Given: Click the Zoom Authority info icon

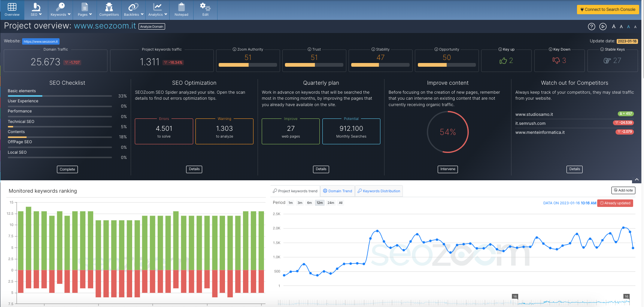Looking at the screenshot, I should click(234, 49).
